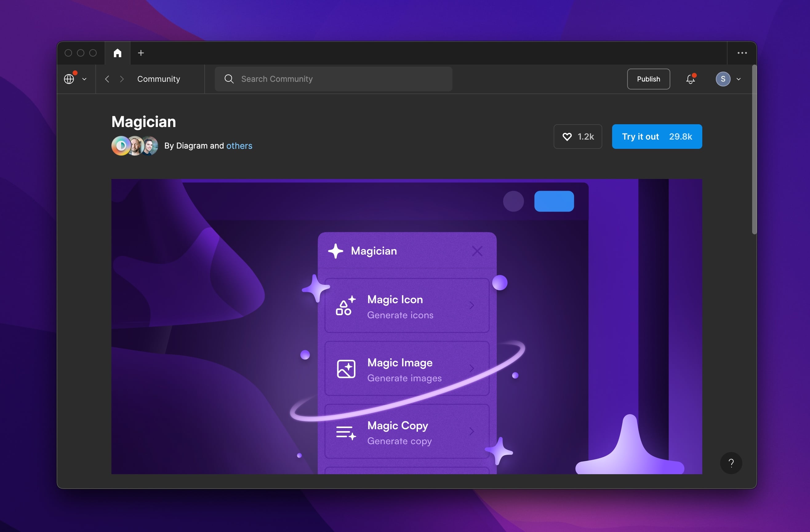Go back with left arrow
The width and height of the screenshot is (810, 532).
(x=107, y=79)
